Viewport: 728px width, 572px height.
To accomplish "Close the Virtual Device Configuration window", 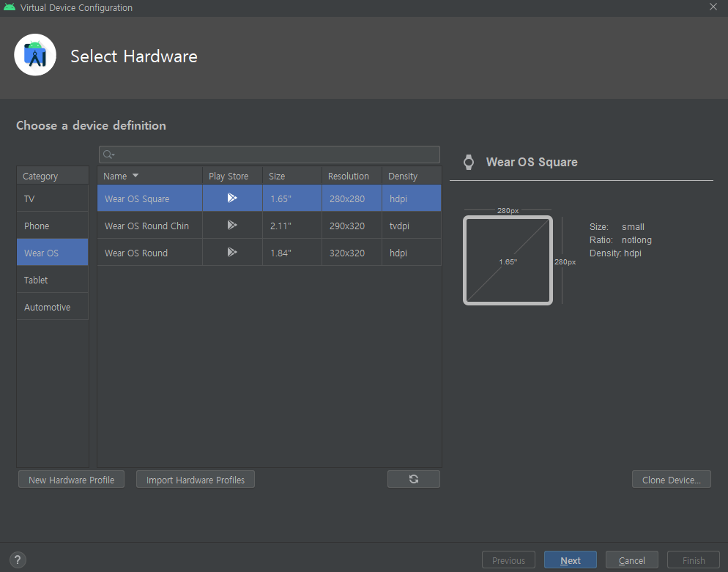I will 713,7.
